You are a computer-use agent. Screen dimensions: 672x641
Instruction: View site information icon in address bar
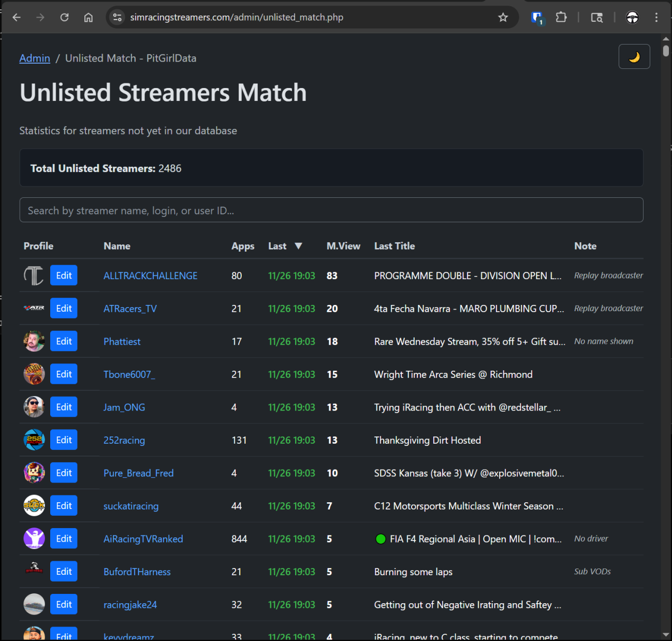pos(118,18)
